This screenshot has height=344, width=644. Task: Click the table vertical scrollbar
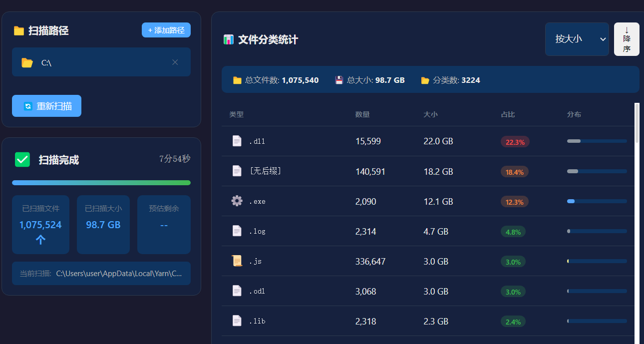pyautogui.click(x=637, y=123)
